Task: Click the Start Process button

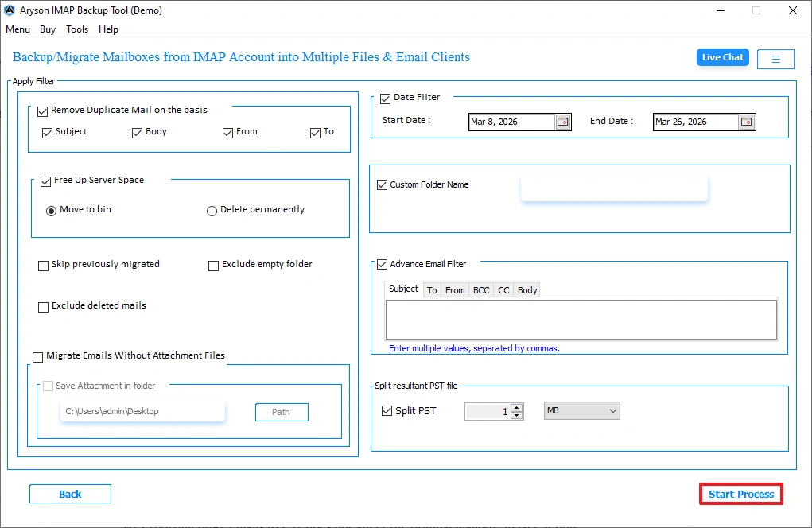Action: pyautogui.click(x=740, y=494)
